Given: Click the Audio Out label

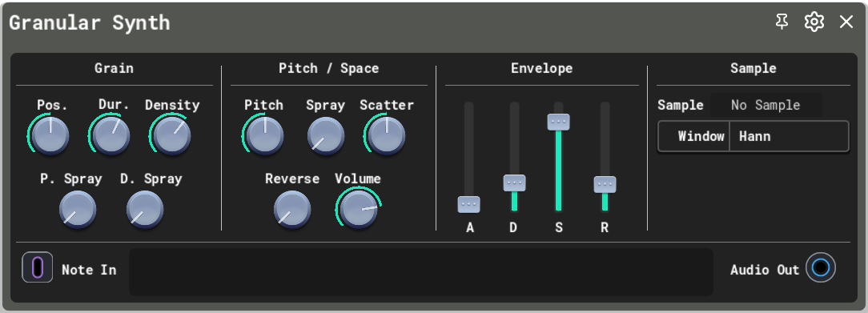Looking at the screenshot, I should (765, 270).
